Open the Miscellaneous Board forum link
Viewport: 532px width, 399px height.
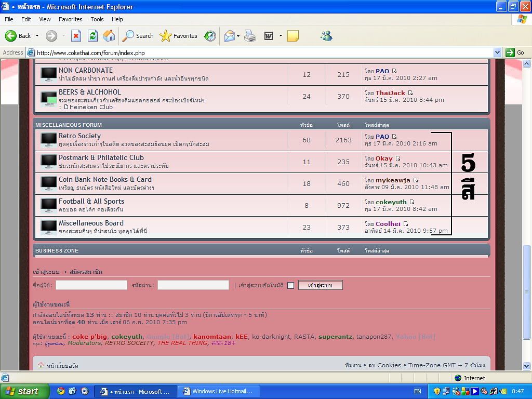tap(91, 223)
